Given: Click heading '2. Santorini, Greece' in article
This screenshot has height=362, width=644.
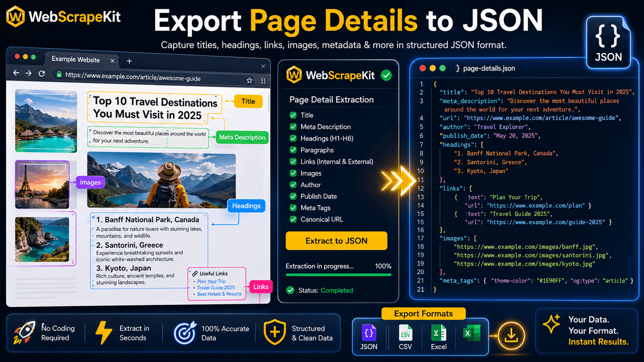Looking at the screenshot, I should click(130, 245).
